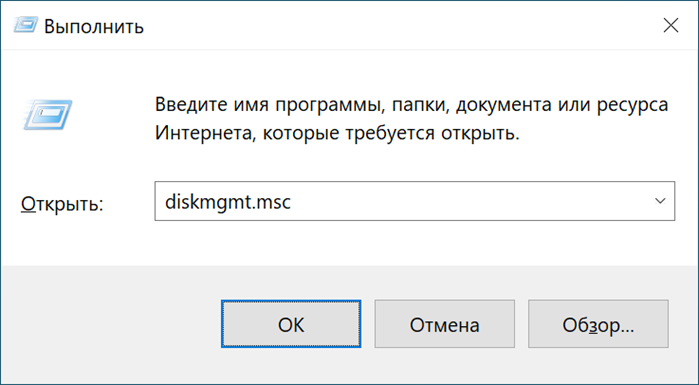Viewport: 699px width, 385px height.
Task: Cancel via the Отмена button
Action: click(x=444, y=324)
